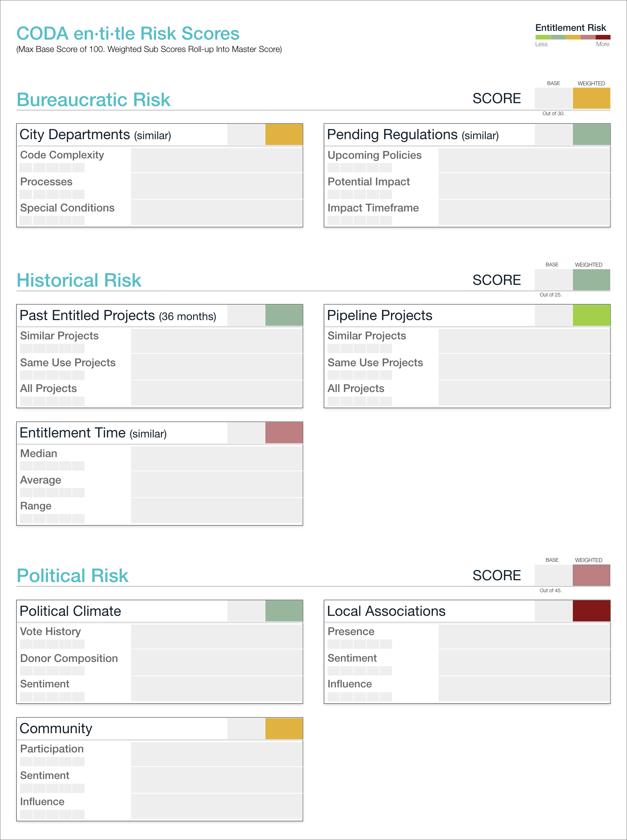This screenshot has height=840, width=627.
Task: Click the Code Complexity value field
Action: pyautogui.click(x=217, y=160)
